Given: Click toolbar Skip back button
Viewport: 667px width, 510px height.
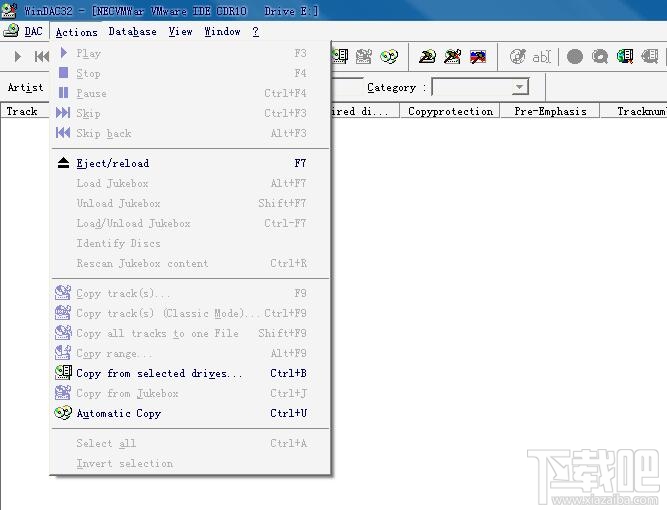Looking at the screenshot, I should [x=42, y=57].
